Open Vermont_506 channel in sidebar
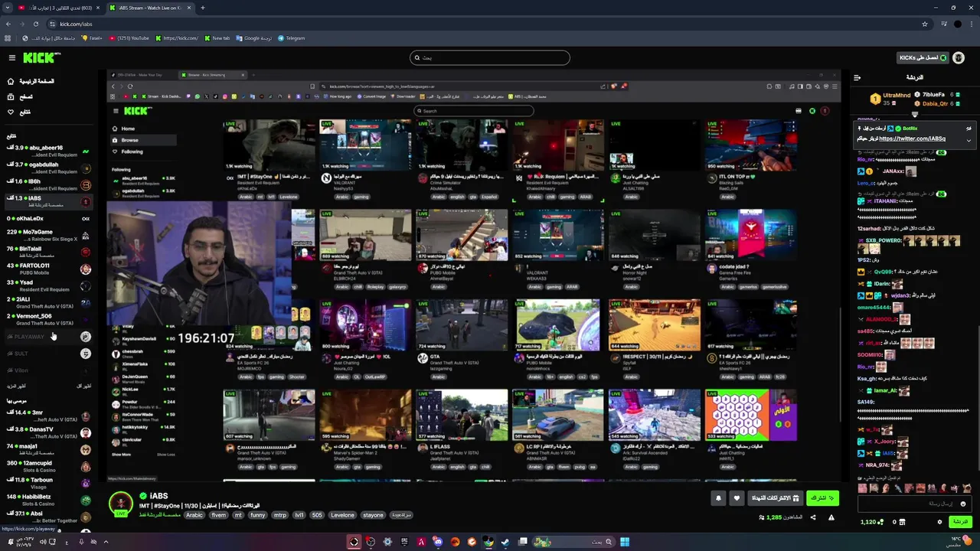980x551 pixels. point(47,319)
